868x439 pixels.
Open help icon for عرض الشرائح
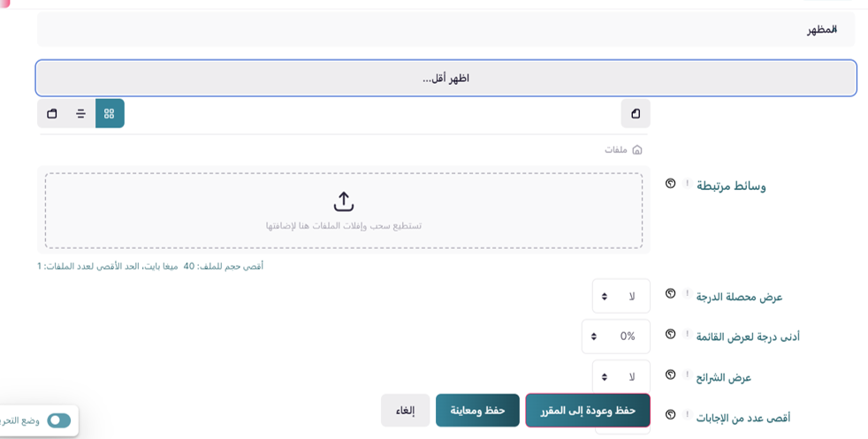(x=670, y=375)
